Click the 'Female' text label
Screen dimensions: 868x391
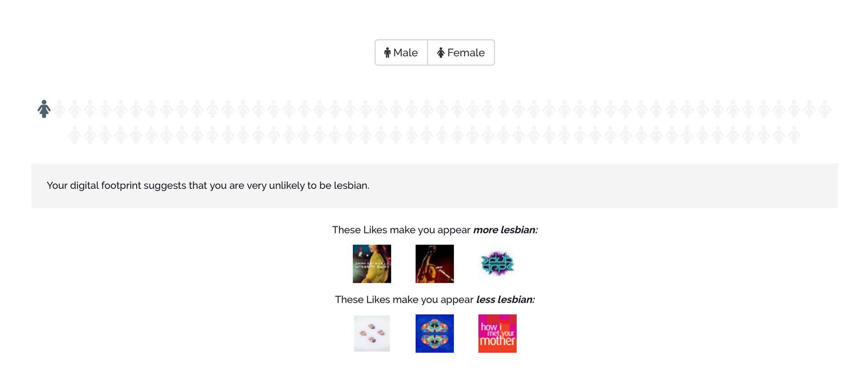(x=466, y=53)
